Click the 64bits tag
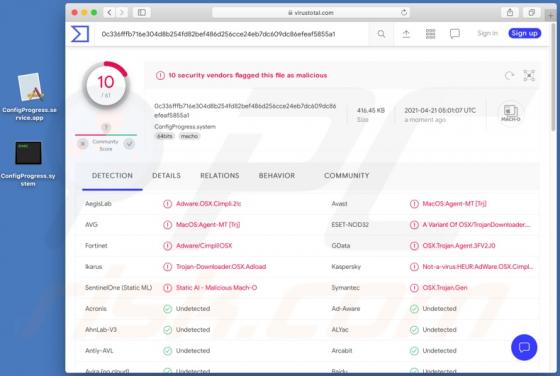The height and width of the screenshot is (376, 560). coord(165,136)
